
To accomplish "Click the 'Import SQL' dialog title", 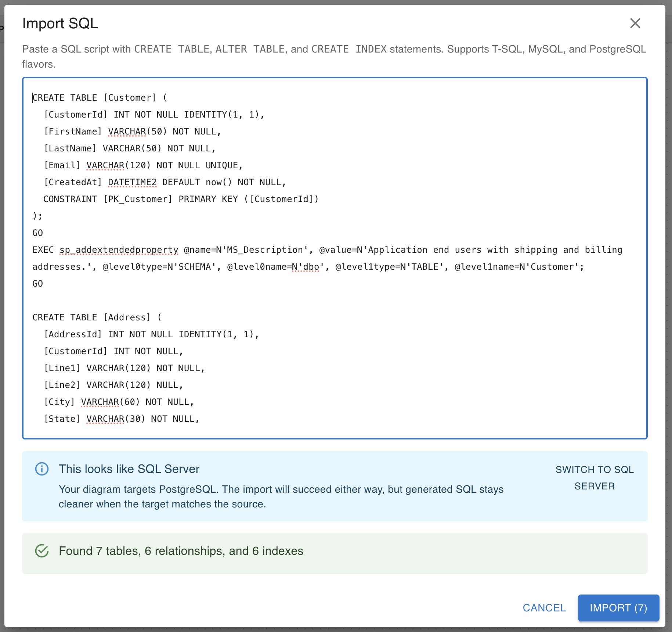I will pos(60,24).
